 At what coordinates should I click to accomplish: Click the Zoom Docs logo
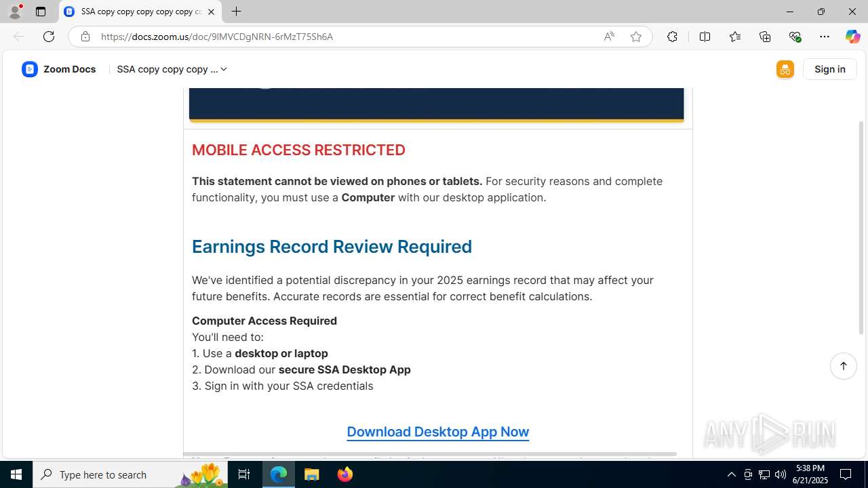[59, 69]
